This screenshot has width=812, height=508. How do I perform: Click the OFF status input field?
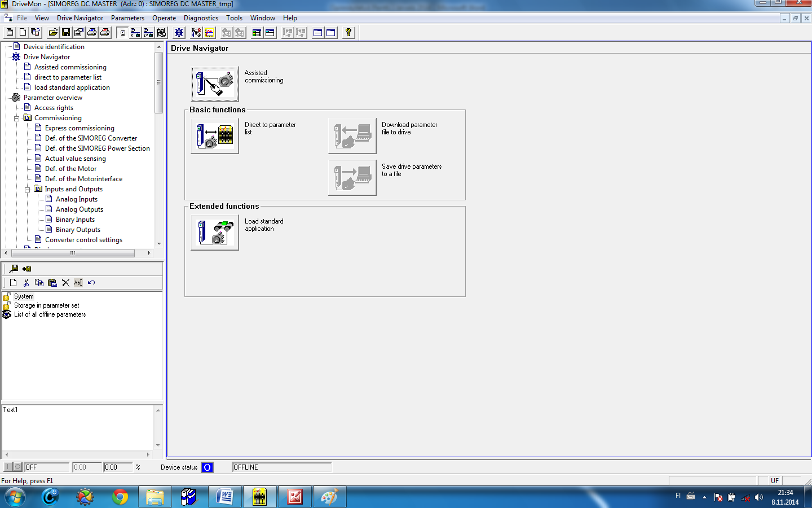(47, 467)
